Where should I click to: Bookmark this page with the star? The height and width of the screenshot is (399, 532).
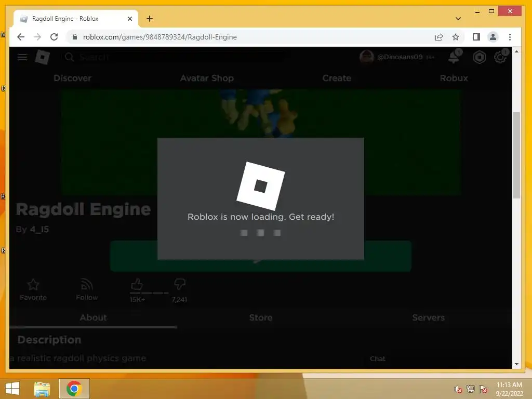[455, 37]
